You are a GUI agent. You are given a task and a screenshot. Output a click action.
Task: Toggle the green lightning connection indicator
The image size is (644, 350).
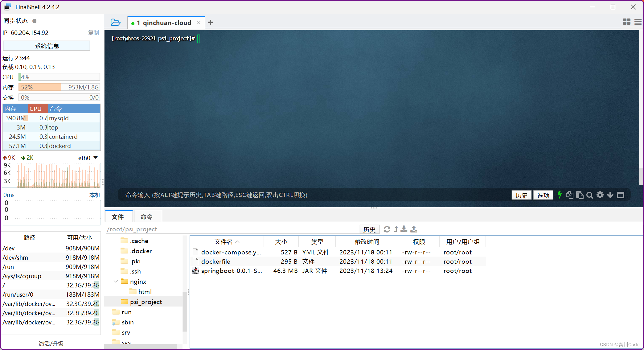click(560, 195)
